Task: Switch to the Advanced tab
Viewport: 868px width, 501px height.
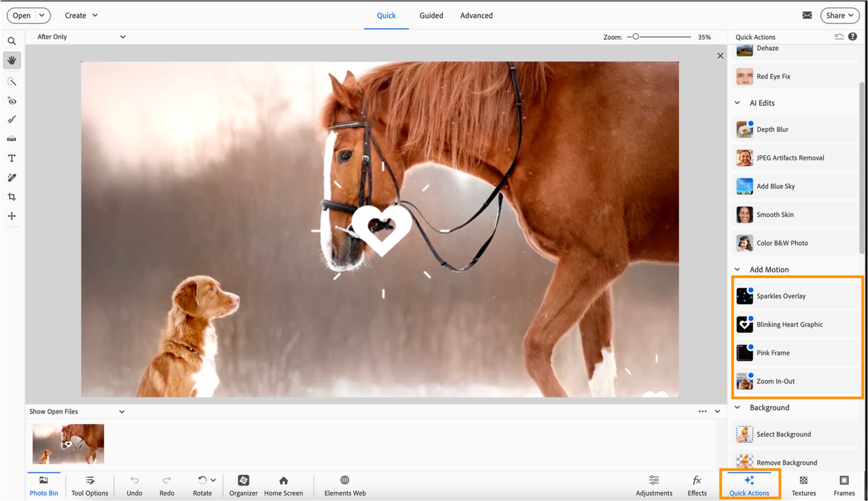Action: pyautogui.click(x=476, y=15)
